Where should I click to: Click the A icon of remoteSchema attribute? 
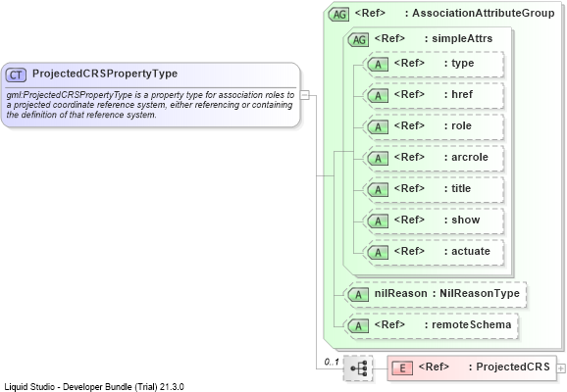pos(358,326)
